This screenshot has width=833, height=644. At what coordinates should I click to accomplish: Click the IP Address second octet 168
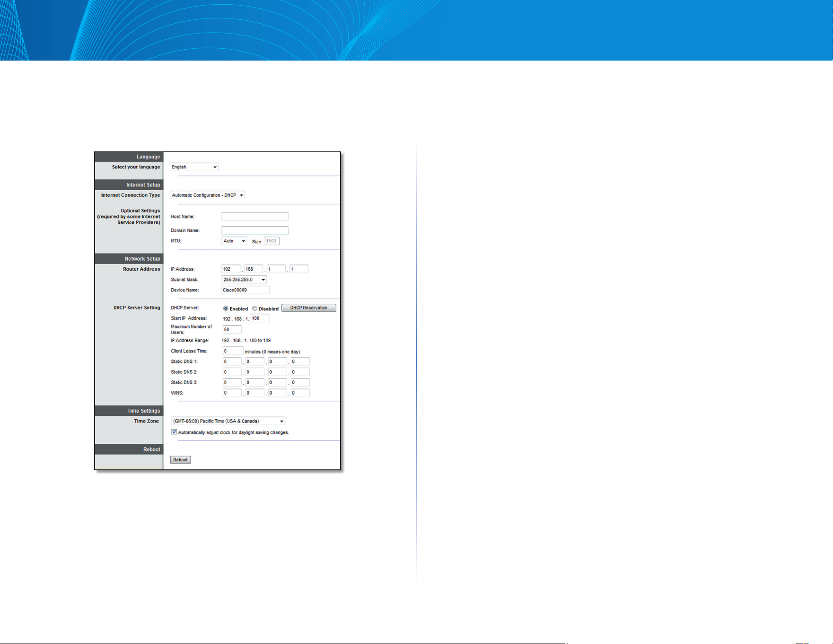pyautogui.click(x=254, y=269)
